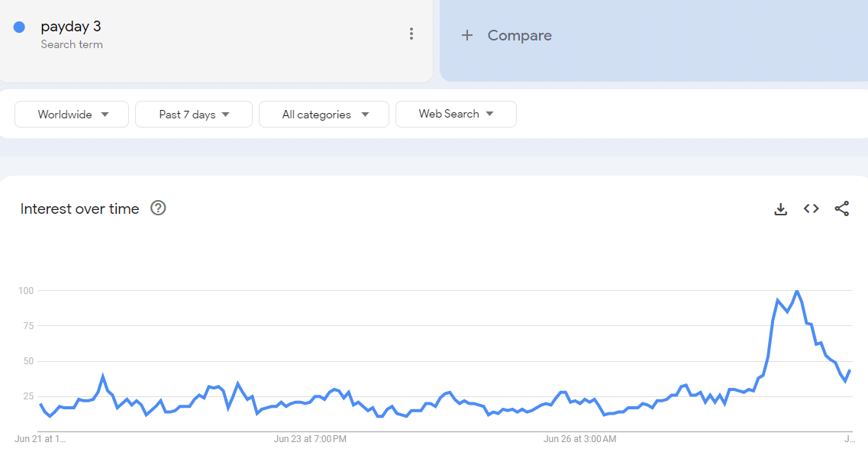The width and height of the screenshot is (868, 449).
Task: Expand the Worldwide region dropdown
Action: (72, 115)
